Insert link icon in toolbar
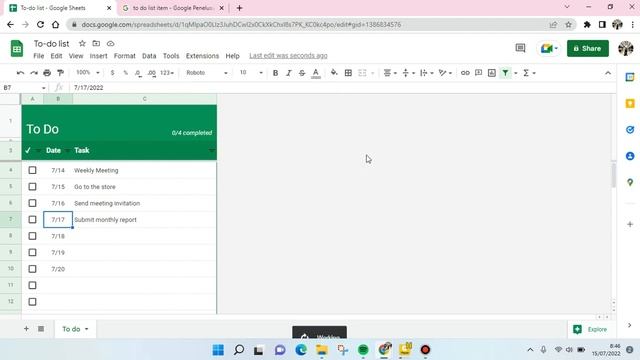The image size is (640, 360). 465,73
